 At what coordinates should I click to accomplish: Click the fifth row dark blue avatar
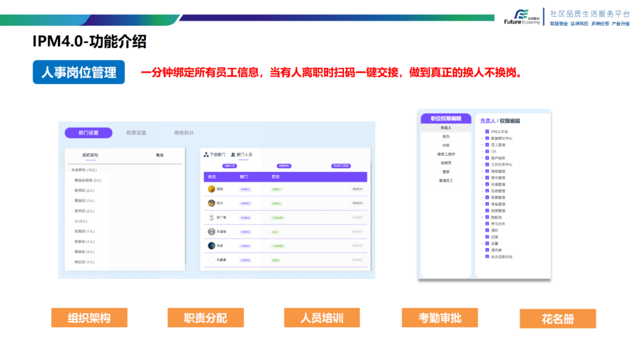point(211,245)
